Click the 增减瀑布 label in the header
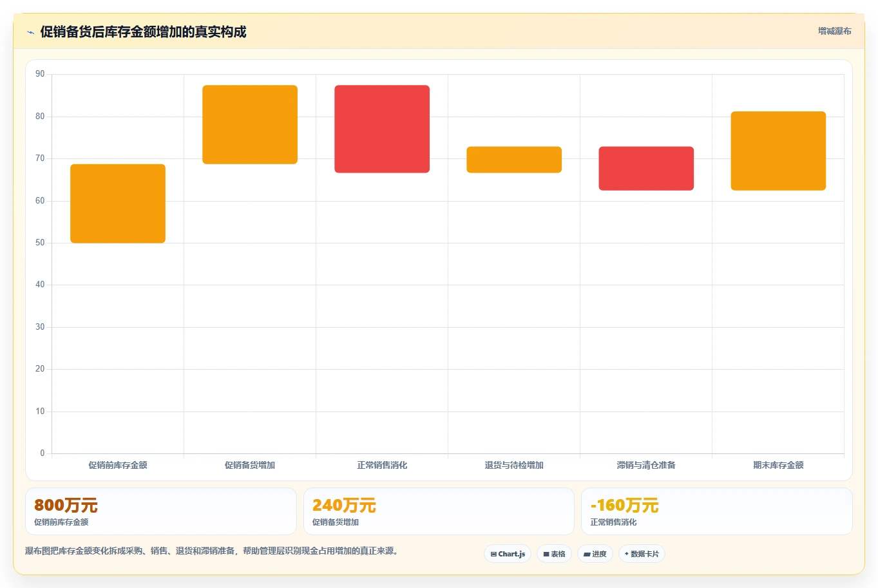 tap(834, 31)
